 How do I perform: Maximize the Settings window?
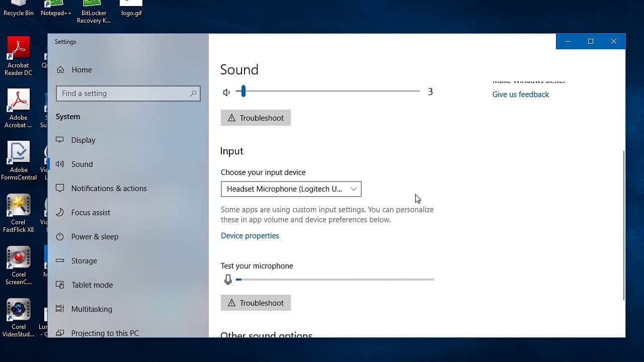click(x=591, y=42)
